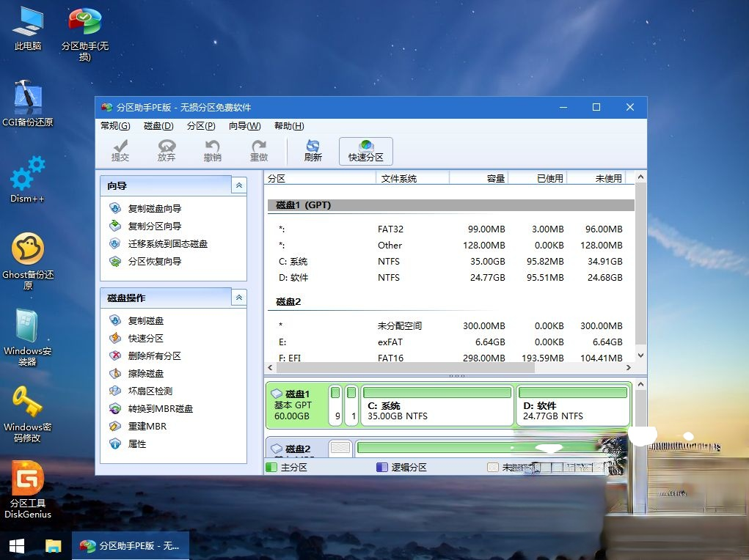The image size is (749, 560).
Task: Sort by 未使用 column header
Action: 596,179
